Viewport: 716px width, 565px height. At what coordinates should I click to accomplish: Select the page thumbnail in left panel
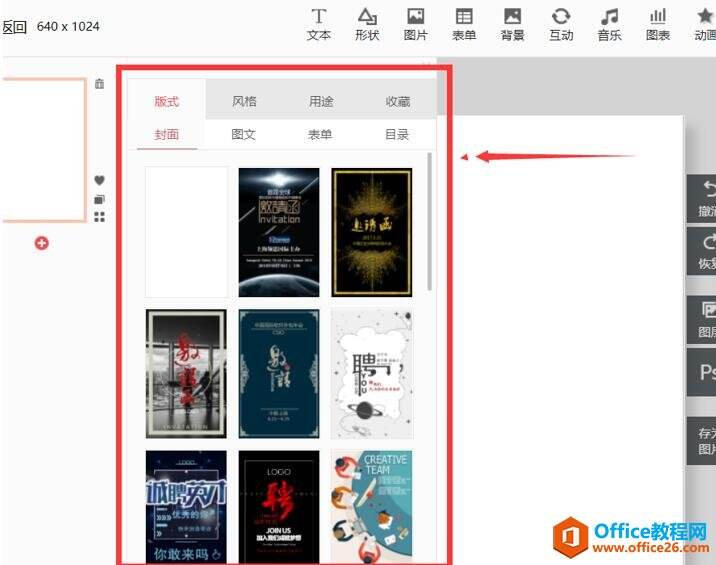click(43, 150)
